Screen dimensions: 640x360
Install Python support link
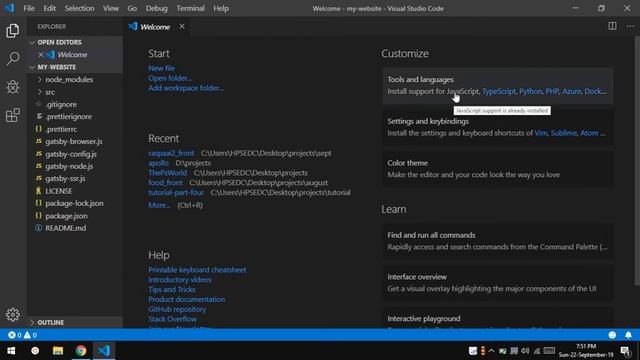[x=531, y=91]
